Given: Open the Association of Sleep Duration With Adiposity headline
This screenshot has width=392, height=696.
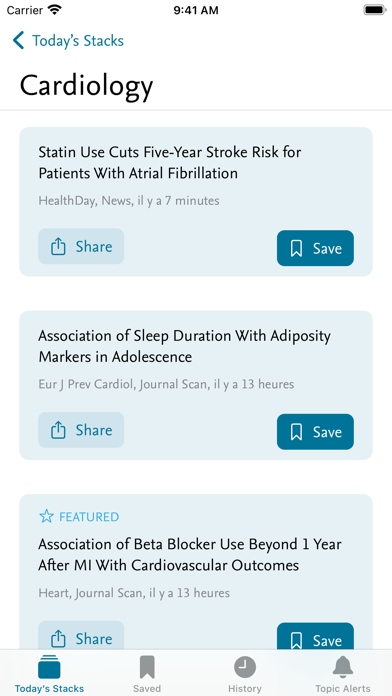Looking at the screenshot, I should point(185,346).
